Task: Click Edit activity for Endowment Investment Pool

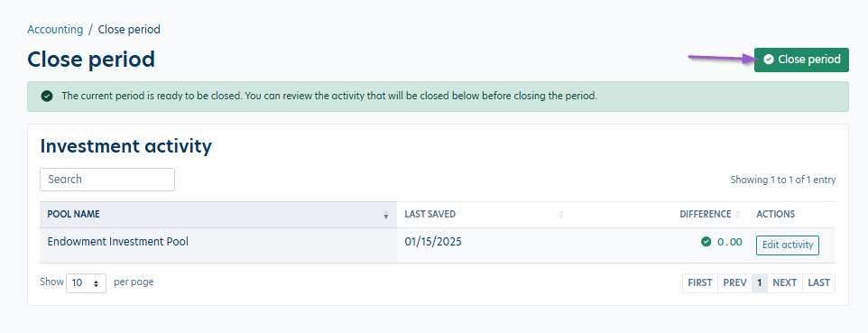Action: click(787, 245)
